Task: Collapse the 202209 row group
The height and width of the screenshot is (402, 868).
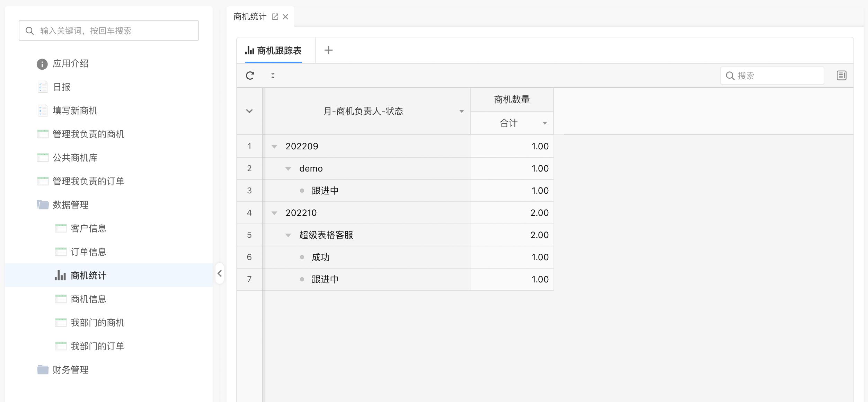Action: click(274, 147)
